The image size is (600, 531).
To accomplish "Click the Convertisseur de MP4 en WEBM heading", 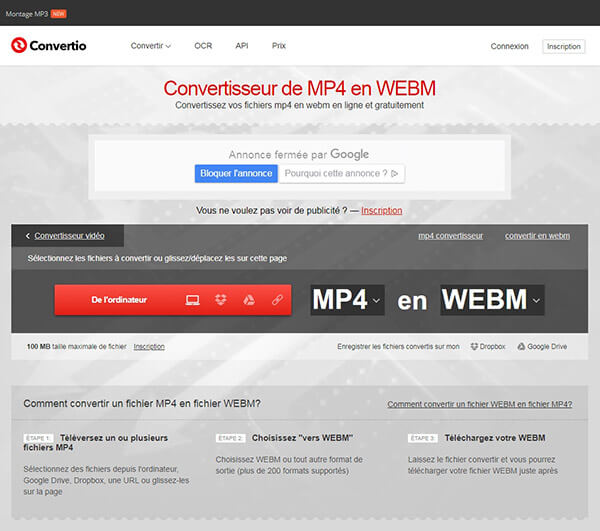I will 300,88.
